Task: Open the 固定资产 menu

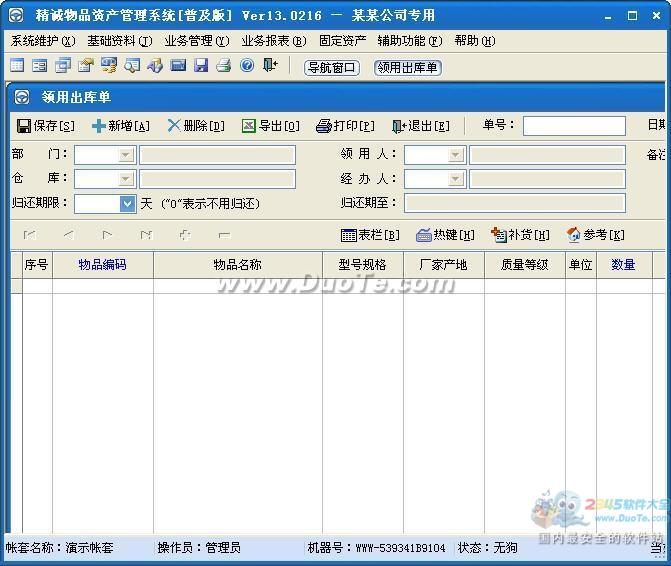Action: 342,41
